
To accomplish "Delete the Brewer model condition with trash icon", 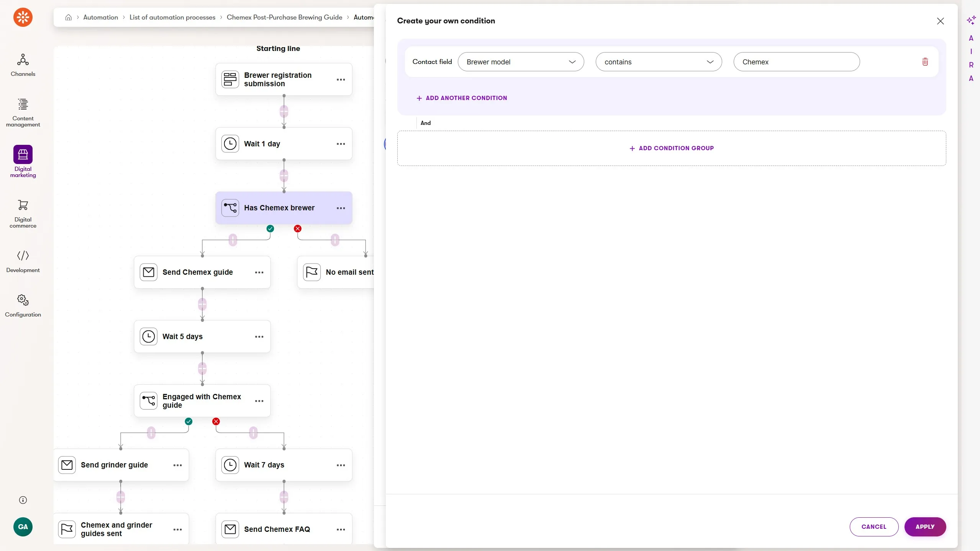I will (925, 62).
